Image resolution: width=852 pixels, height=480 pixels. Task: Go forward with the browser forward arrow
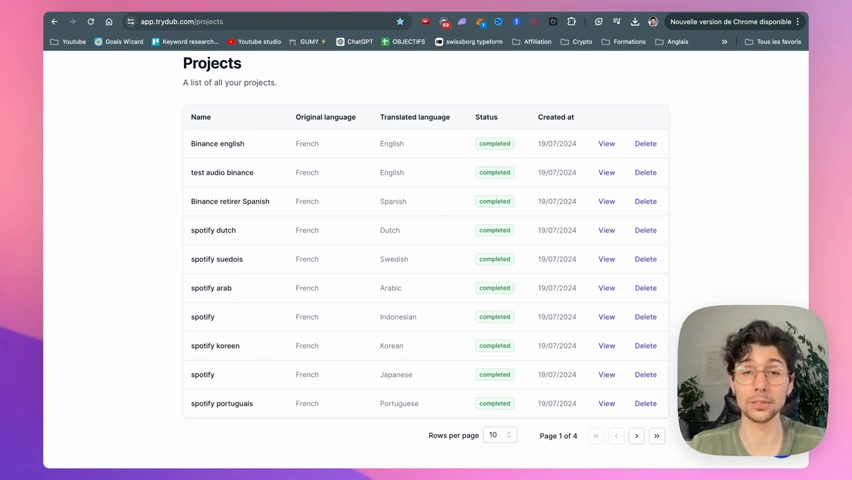coord(72,22)
